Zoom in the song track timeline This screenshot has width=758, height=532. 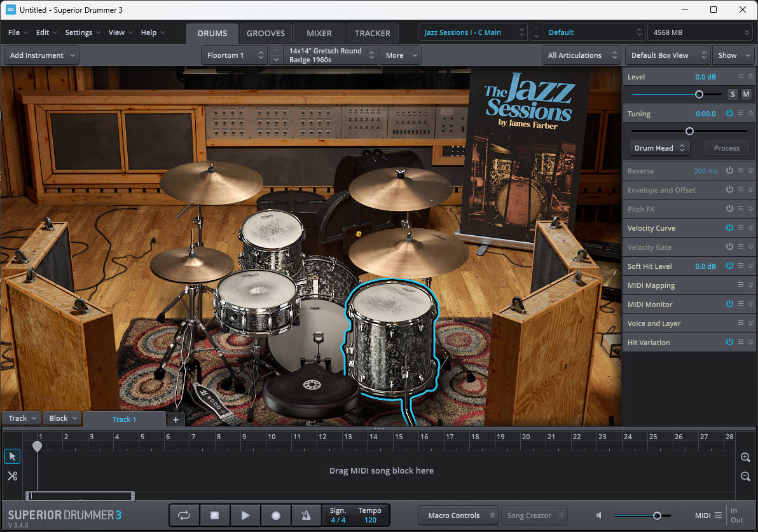tap(745, 457)
